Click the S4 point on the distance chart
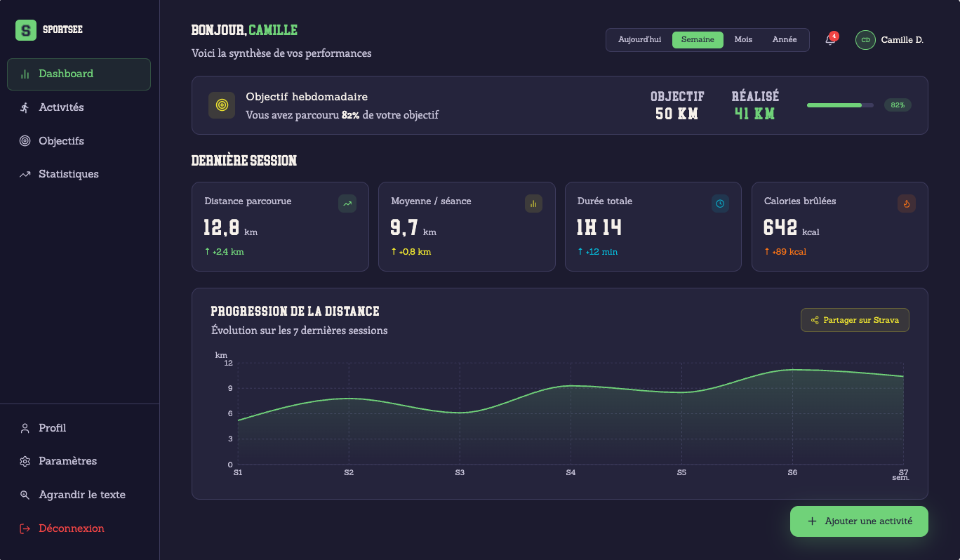This screenshot has height=560, width=960. point(571,385)
